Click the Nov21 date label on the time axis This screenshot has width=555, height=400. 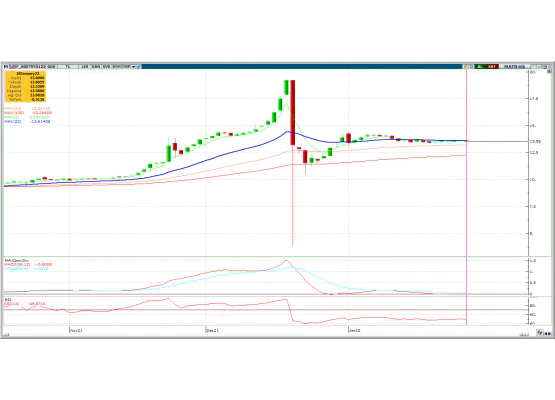[x=76, y=330]
